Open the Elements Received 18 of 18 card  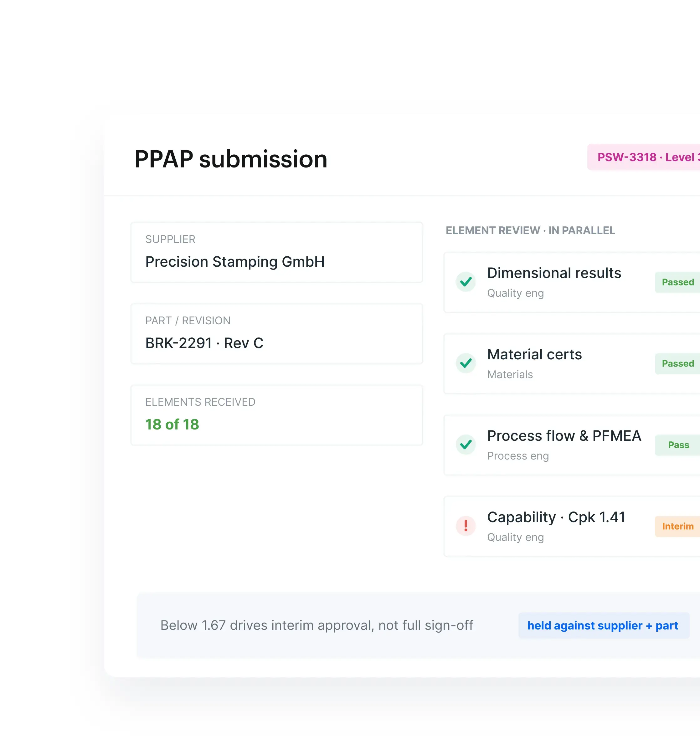[x=277, y=415]
